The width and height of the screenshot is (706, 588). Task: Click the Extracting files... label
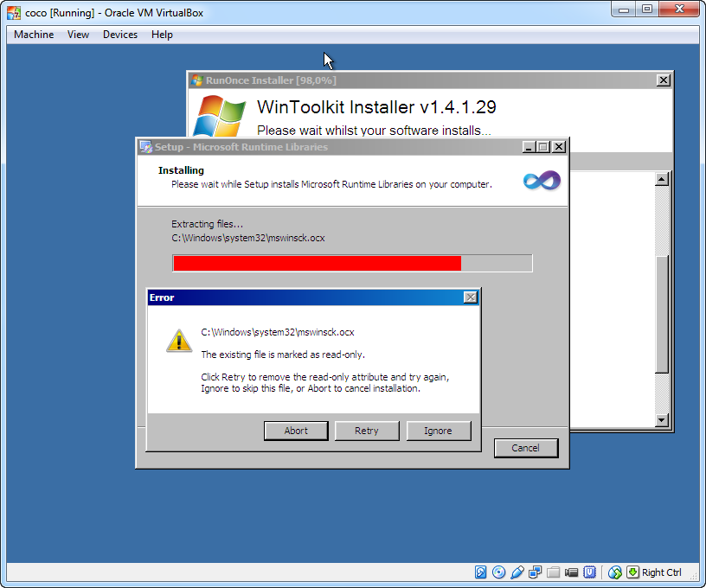click(x=207, y=224)
